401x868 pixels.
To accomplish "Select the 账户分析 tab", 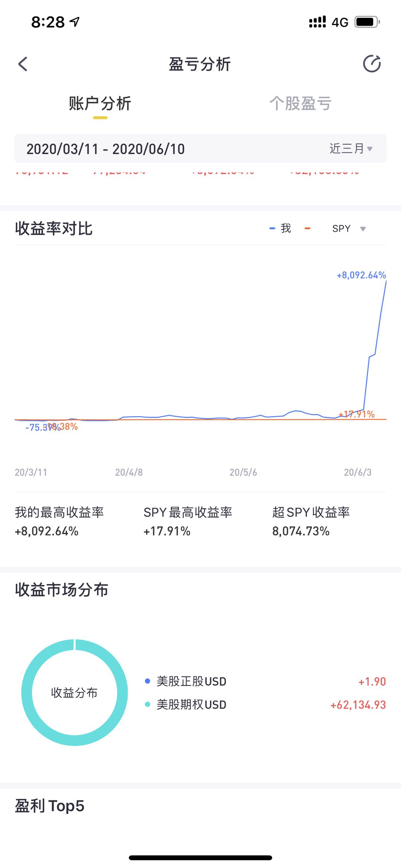I will coord(100,103).
